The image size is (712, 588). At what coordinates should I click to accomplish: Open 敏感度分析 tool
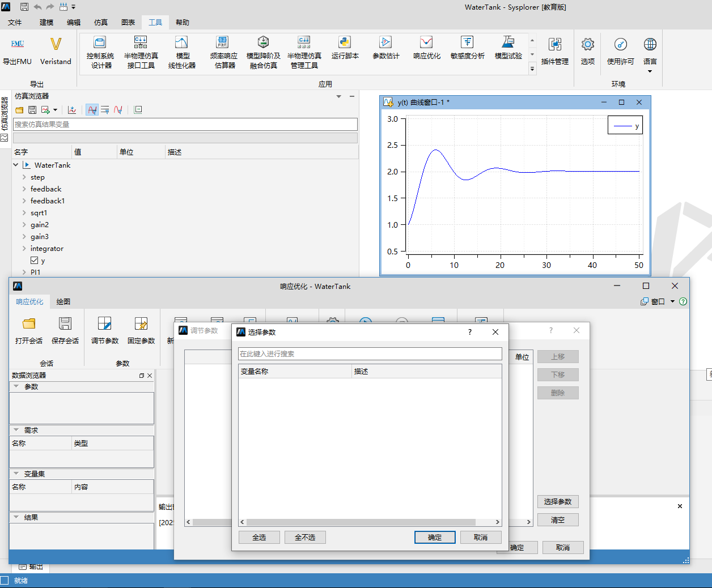tap(467, 48)
